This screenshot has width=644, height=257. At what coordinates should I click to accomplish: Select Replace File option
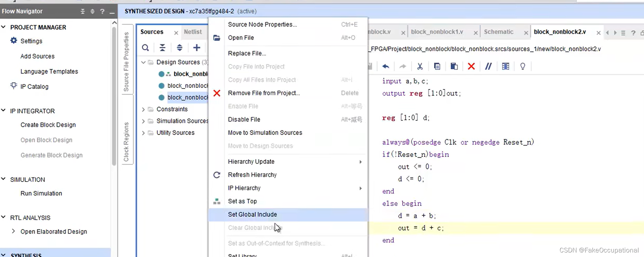pyautogui.click(x=288, y=53)
